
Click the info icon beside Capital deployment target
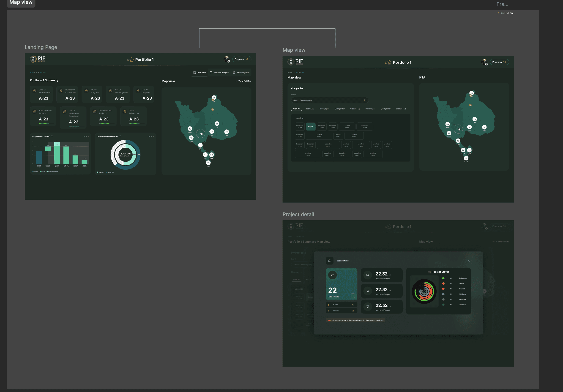[x=120, y=136]
